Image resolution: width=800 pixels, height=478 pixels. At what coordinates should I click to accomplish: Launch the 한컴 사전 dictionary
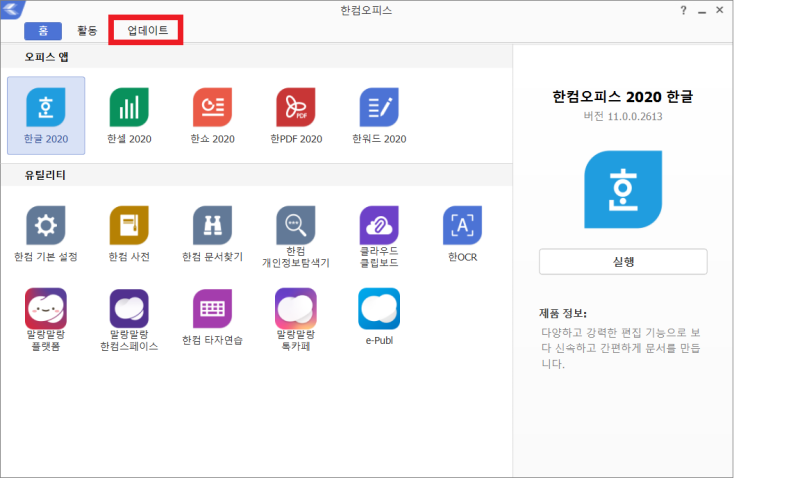pos(129,225)
